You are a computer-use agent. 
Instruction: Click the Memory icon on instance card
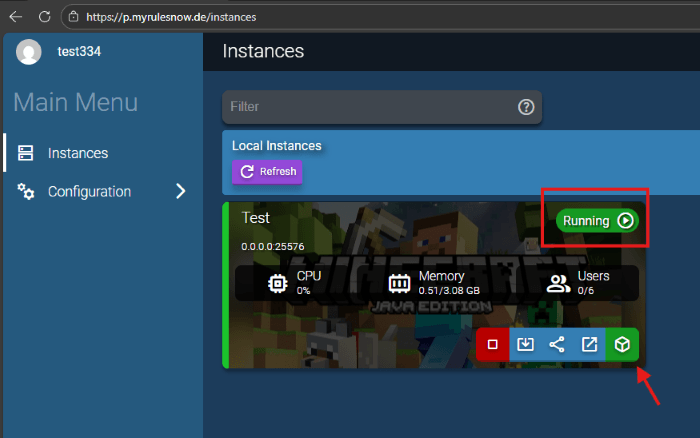(x=400, y=283)
